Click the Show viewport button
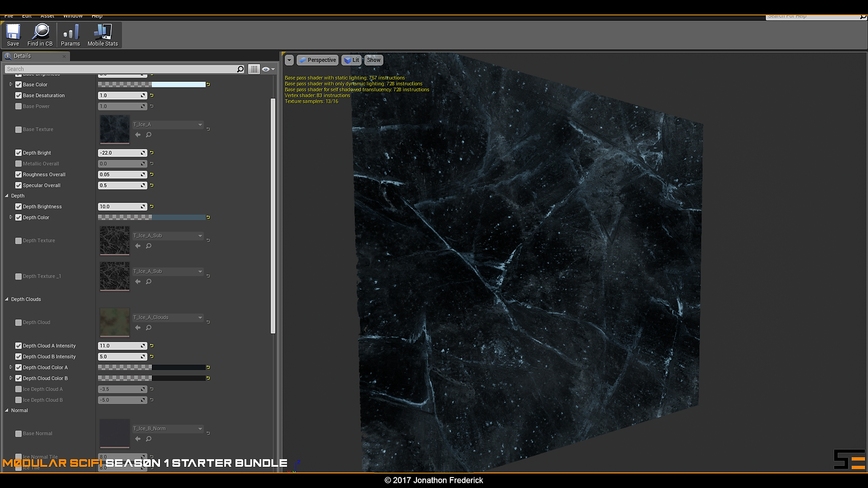The image size is (868, 488). pyautogui.click(x=374, y=60)
